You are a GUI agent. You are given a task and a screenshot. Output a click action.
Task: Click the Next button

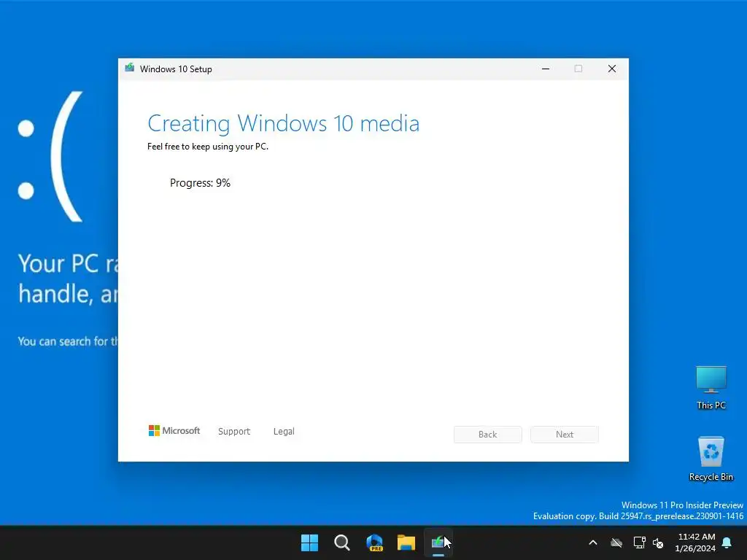[565, 435]
